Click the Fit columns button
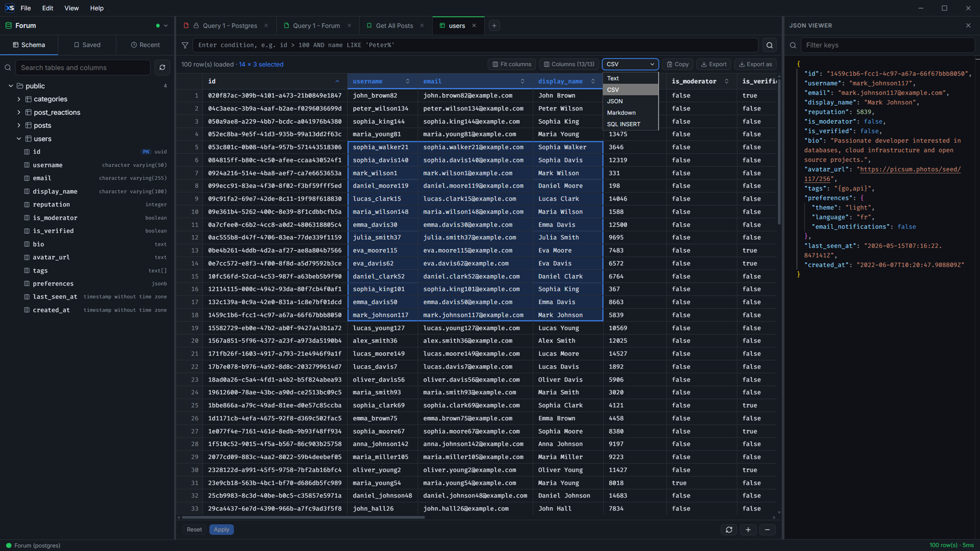 512,64
